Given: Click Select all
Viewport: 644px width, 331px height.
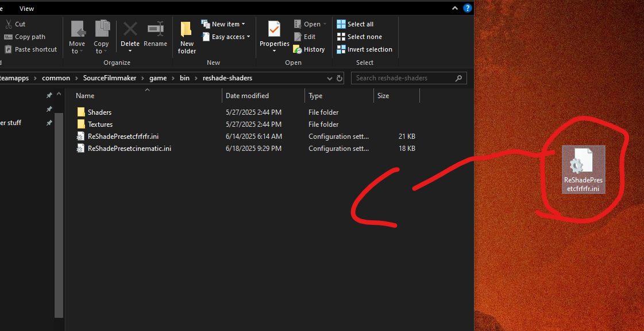Looking at the screenshot, I should (x=355, y=24).
